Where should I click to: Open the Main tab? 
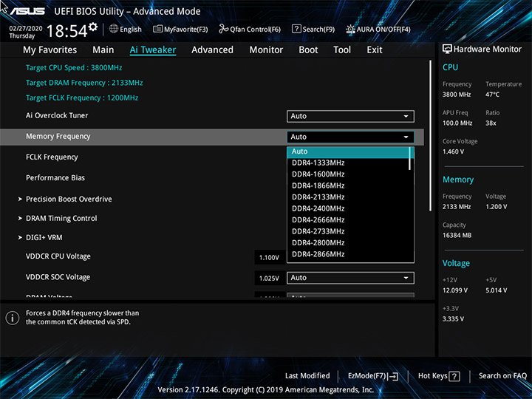pyautogui.click(x=103, y=50)
